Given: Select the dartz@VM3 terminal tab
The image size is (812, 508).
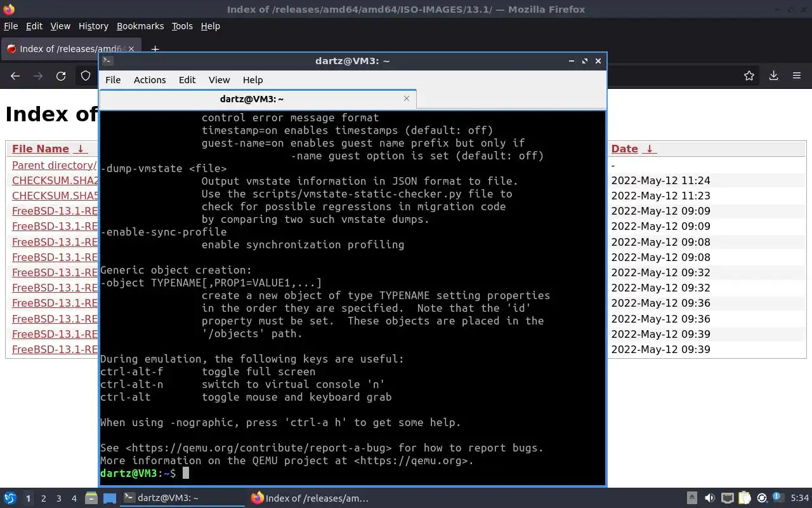Looking at the screenshot, I should (258, 99).
